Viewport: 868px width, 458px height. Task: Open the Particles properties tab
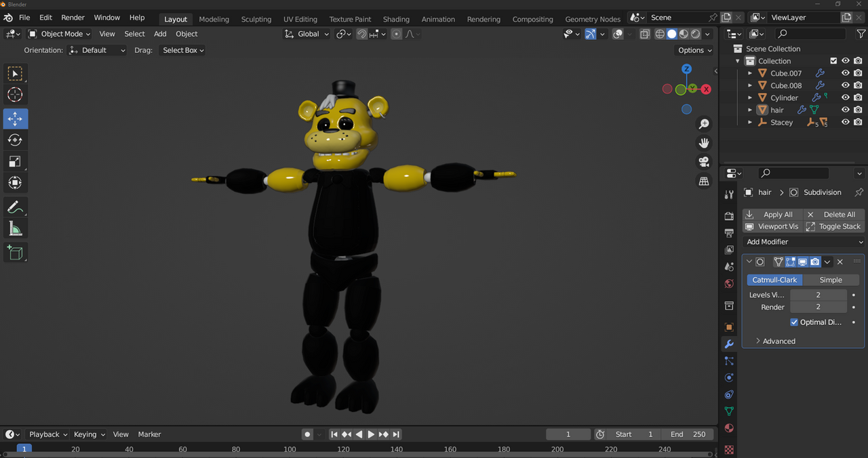(729, 361)
